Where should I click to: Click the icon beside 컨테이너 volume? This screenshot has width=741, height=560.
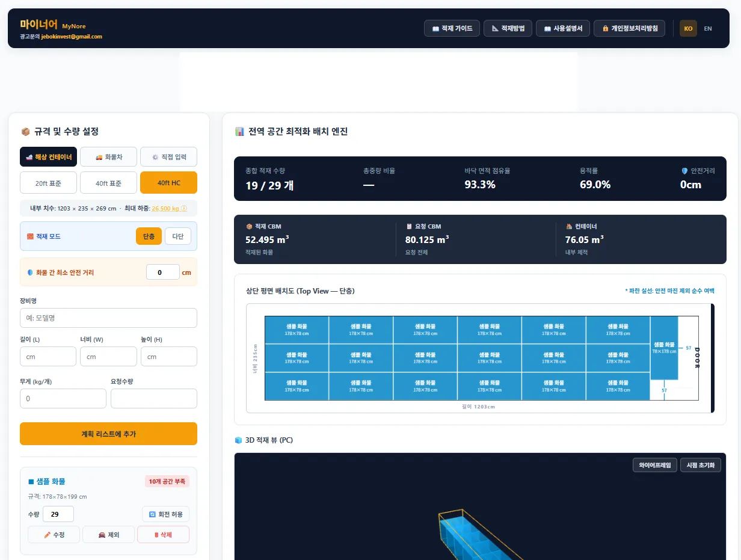(x=569, y=227)
